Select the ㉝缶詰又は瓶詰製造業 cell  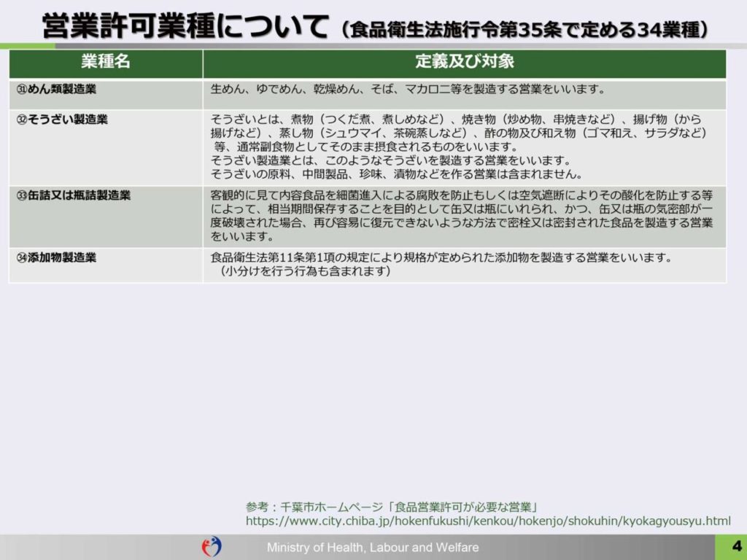click(x=106, y=217)
